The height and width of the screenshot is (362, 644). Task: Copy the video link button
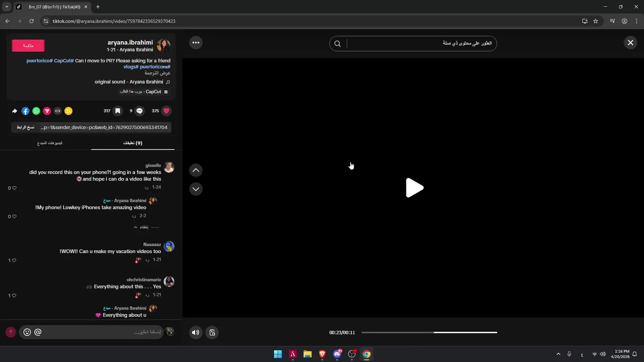tap(25, 128)
